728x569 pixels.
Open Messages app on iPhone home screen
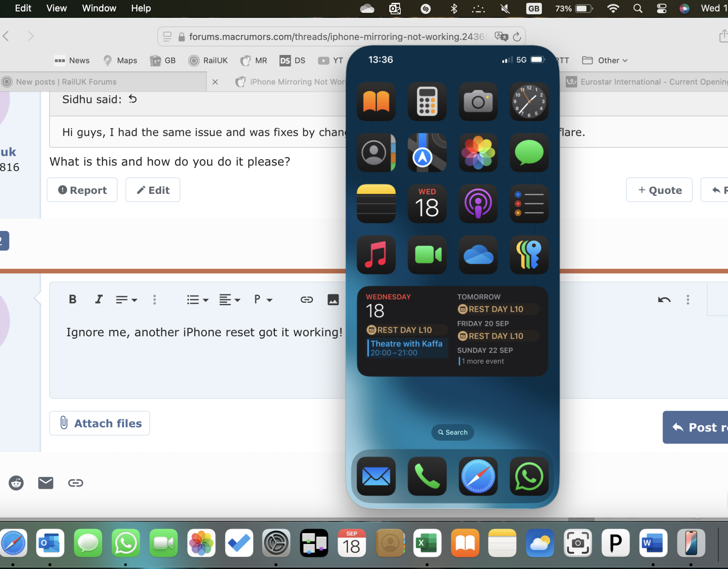[x=529, y=152]
